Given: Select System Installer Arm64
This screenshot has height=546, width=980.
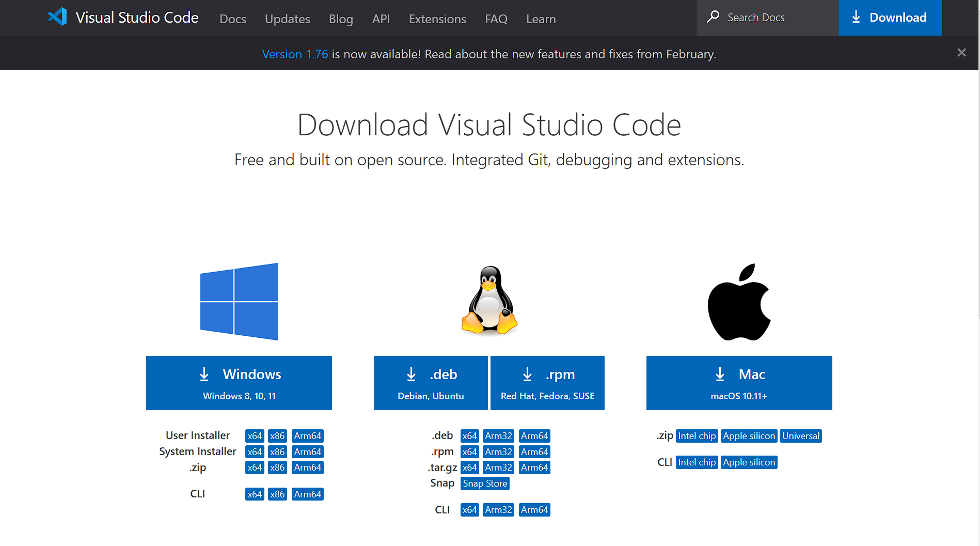Looking at the screenshot, I should tap(308, 452).
